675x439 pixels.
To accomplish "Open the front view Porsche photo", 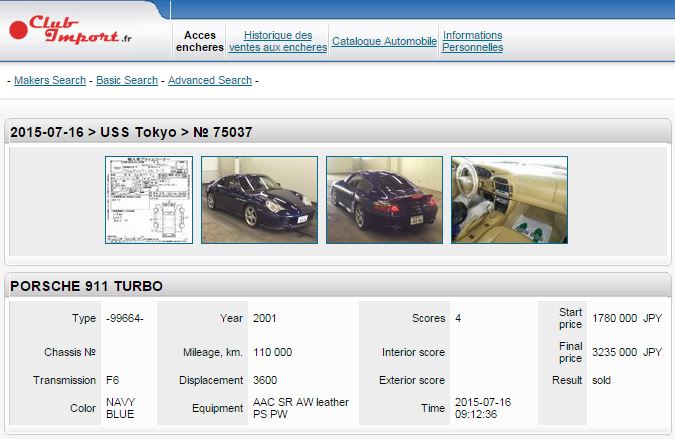I will (x=259, y=200).
